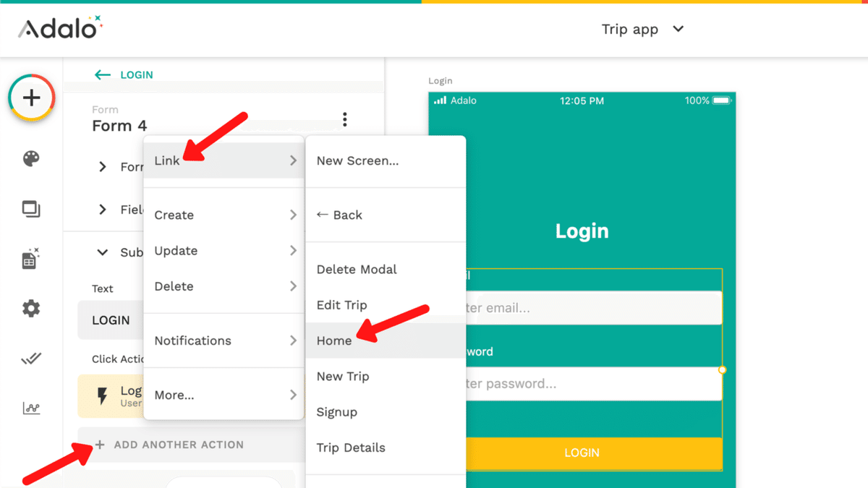Expand the More... submenu arrow

pyautogui.click(x=293, y=395)
